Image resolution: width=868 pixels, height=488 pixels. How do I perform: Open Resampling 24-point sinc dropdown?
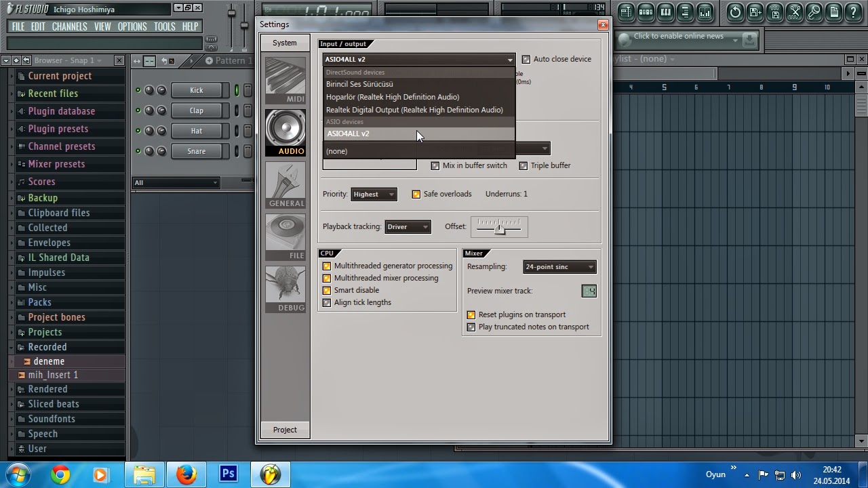tap(559, 267)
